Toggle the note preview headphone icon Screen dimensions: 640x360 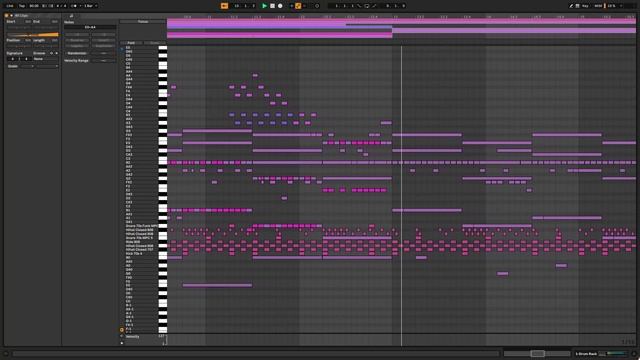122,49
